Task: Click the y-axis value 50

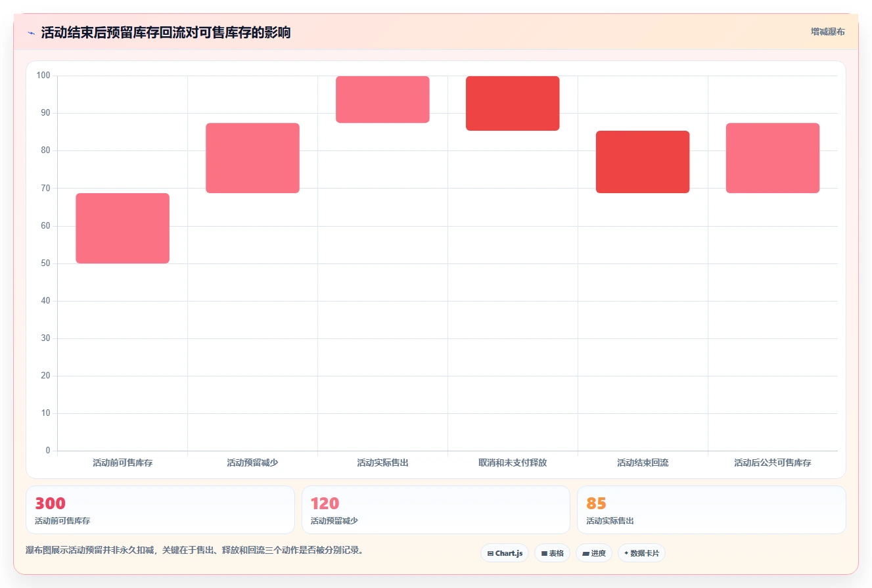Action: pos(45,263)
